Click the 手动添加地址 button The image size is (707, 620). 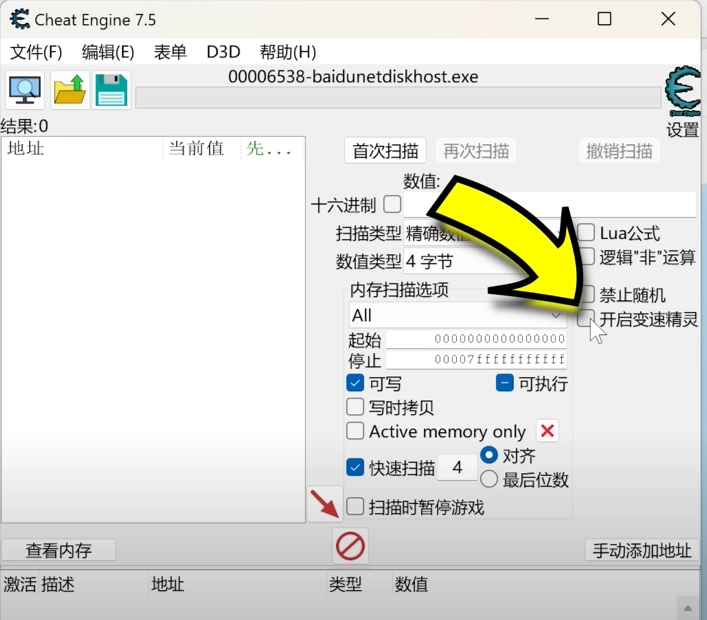tap(641, 551)
